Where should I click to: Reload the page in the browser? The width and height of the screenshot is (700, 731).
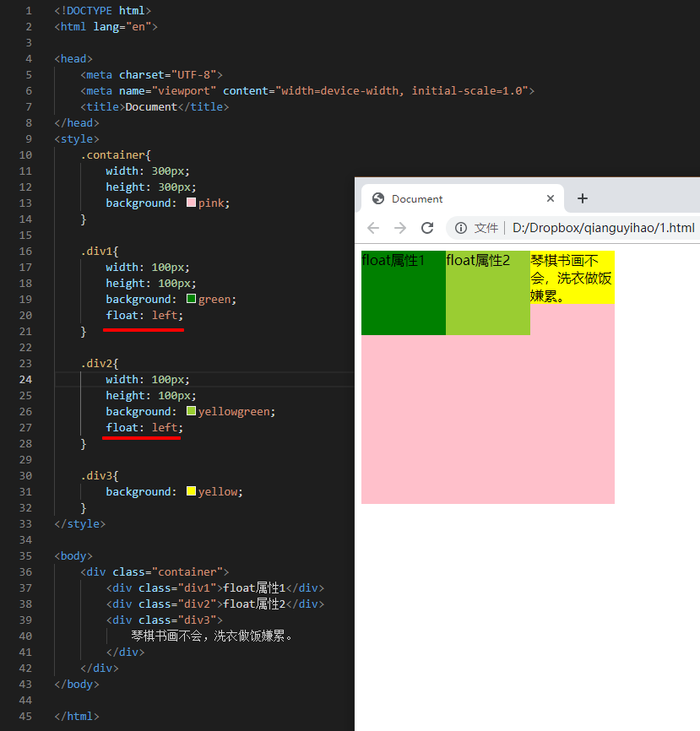click(x=427, y=228)
